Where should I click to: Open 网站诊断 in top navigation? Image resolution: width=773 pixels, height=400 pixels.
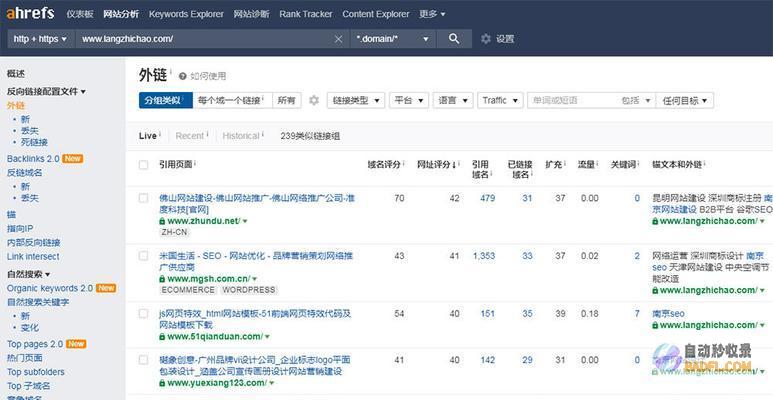251,14
